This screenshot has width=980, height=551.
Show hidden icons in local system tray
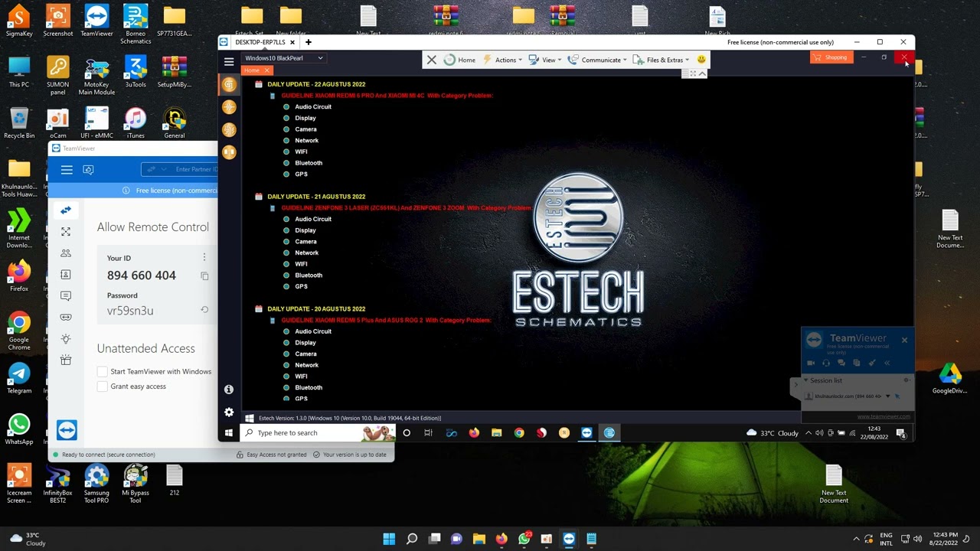(x=857, y=539)
